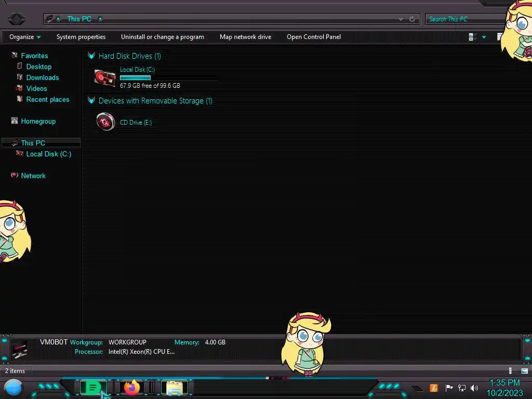Open Recent places under Favorites
This screenshot has height=399, width=532.
[47, 99]
